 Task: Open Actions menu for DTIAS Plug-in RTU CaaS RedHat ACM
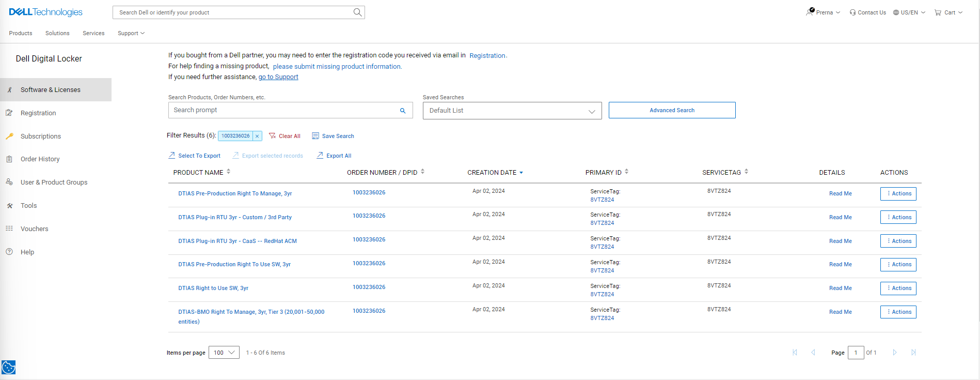(x=898, y=241)
